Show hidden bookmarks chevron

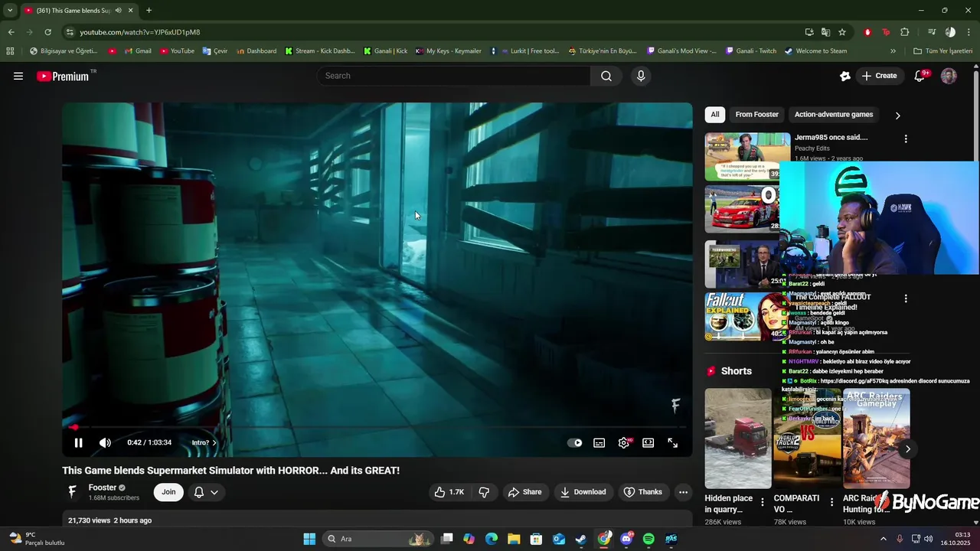click(x=893, y=51)
